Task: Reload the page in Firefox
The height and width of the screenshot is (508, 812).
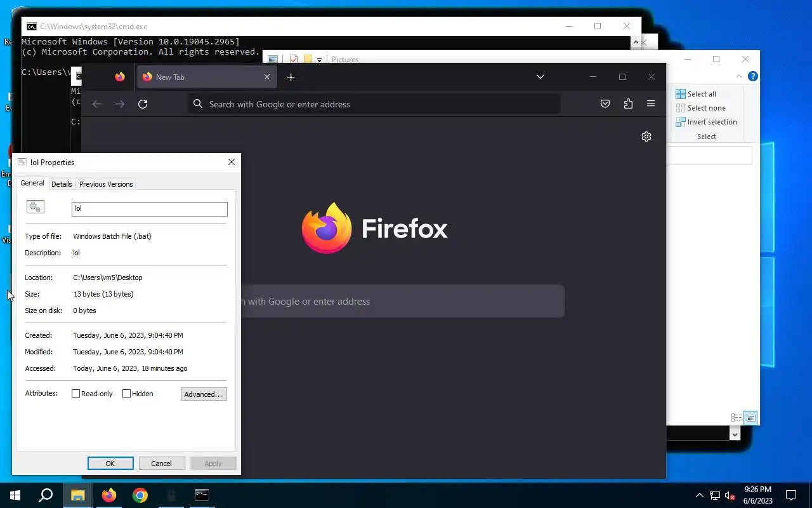Action: click(143, 104)
